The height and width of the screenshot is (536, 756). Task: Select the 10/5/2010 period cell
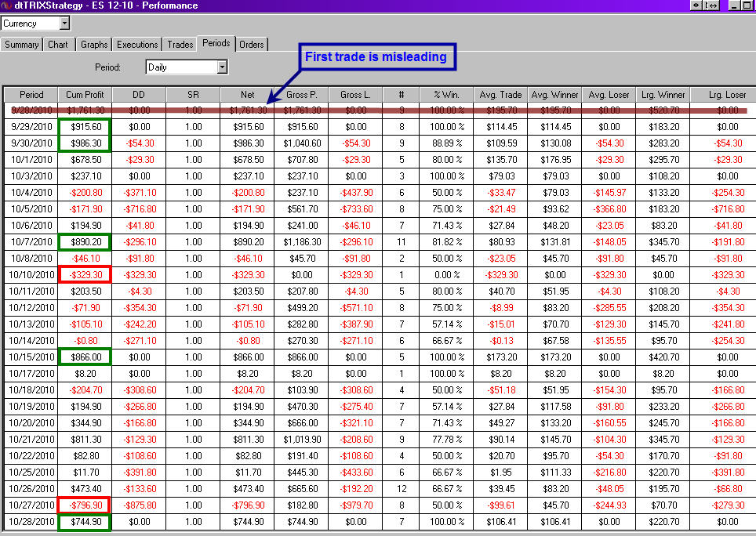31,209
